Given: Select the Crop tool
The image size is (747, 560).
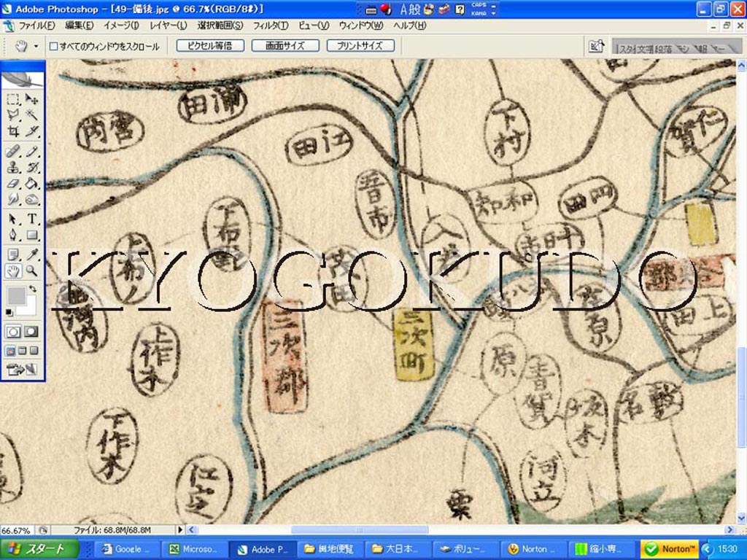Looking at the screenshot, I should [x=13, y=131].
